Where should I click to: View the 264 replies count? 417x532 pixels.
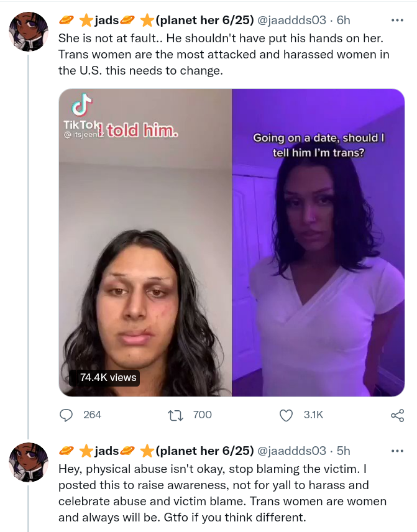93,415
